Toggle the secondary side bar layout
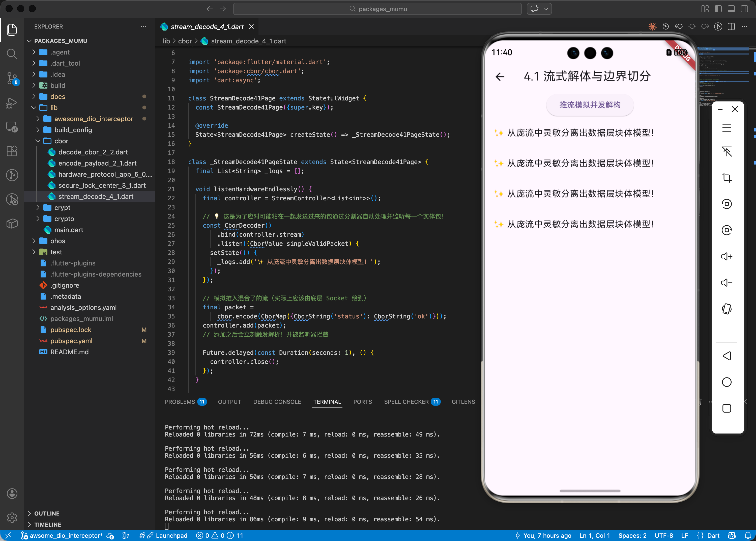 [x=744, y=9]
